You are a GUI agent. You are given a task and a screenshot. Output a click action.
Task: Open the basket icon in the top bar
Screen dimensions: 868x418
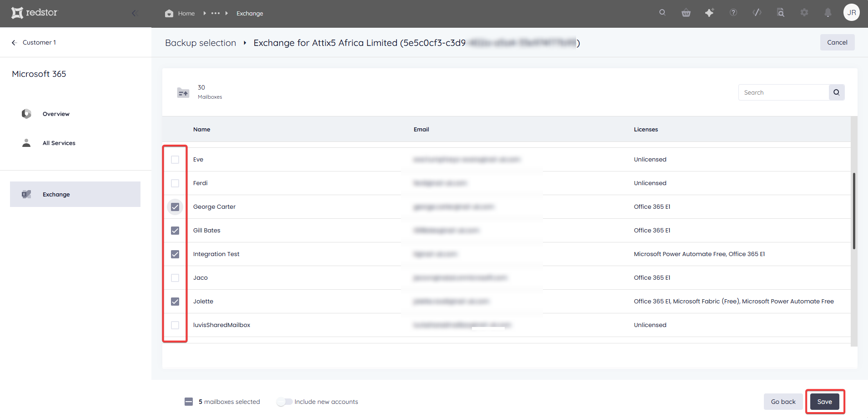point(686,13)
